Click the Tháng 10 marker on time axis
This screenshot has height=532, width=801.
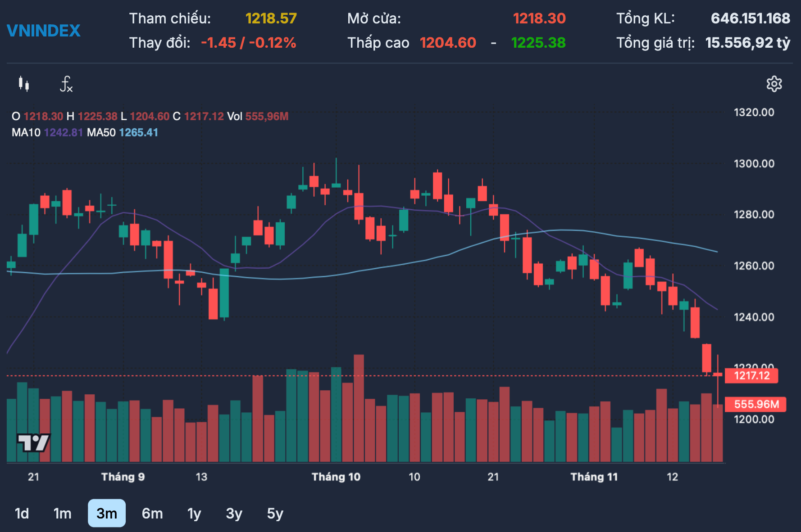(336, 477)
